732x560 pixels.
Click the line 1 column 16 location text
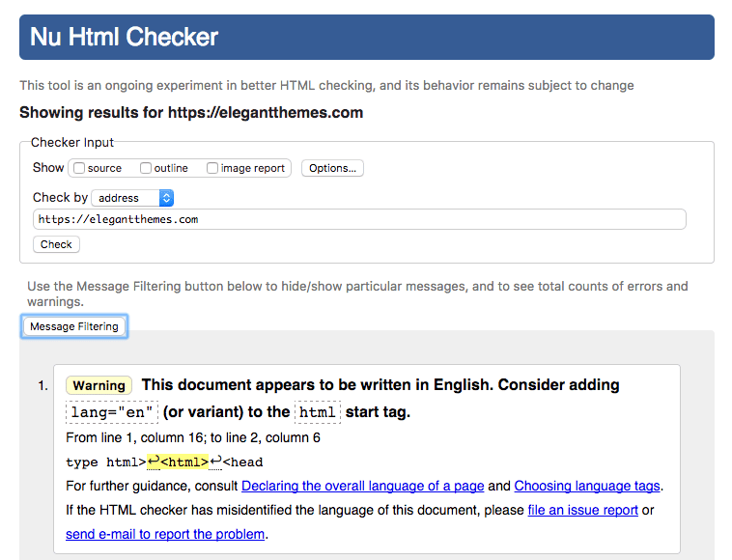click(193, 437)
